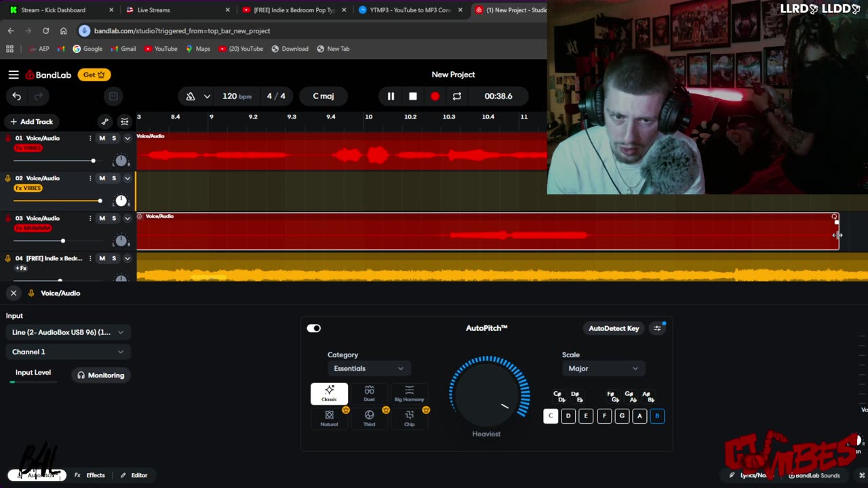The width and height of the screenshot is (868, 488).
Task: Select the Classic AutoPitch preset
Action: point(329,393)
